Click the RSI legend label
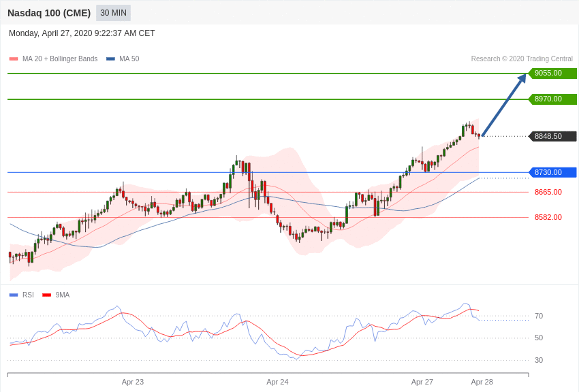579x392 pixels. (x=28, y=295)
